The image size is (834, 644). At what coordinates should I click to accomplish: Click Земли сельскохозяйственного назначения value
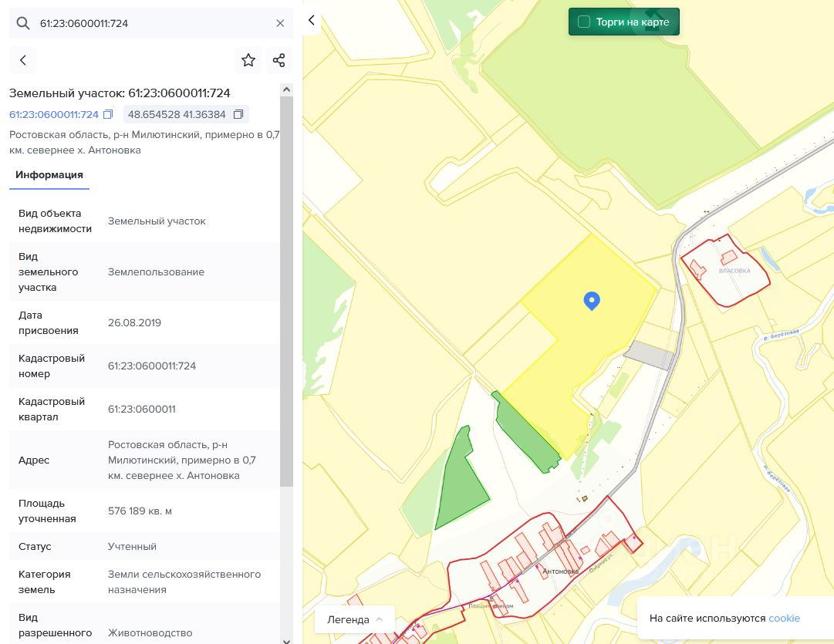pos(184,582)
